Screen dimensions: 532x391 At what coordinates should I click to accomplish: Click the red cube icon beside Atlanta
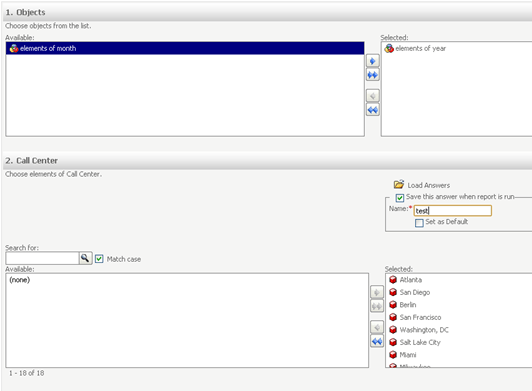(x=393, y=280)
